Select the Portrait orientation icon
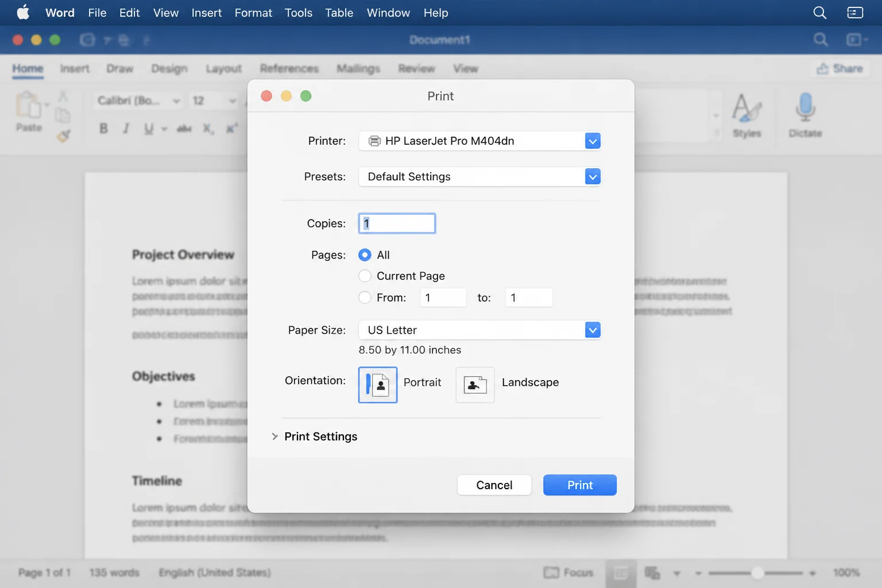 click(x=378, y=385)
